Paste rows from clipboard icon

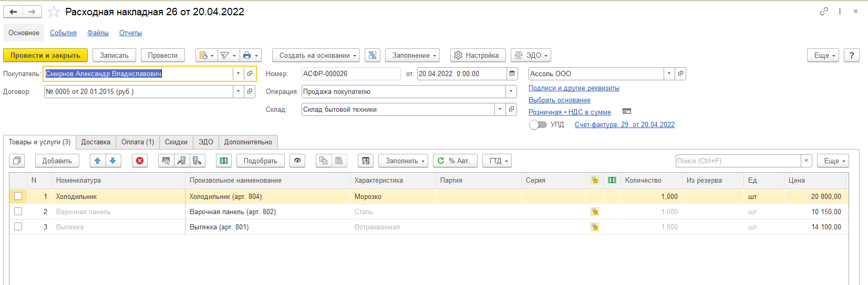coord(339,161)
